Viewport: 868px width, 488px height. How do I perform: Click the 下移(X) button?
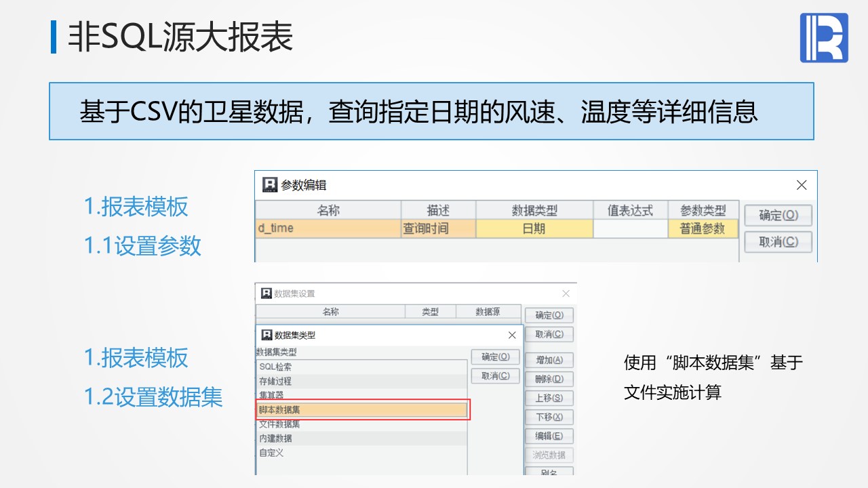click(x=549, y=417)
